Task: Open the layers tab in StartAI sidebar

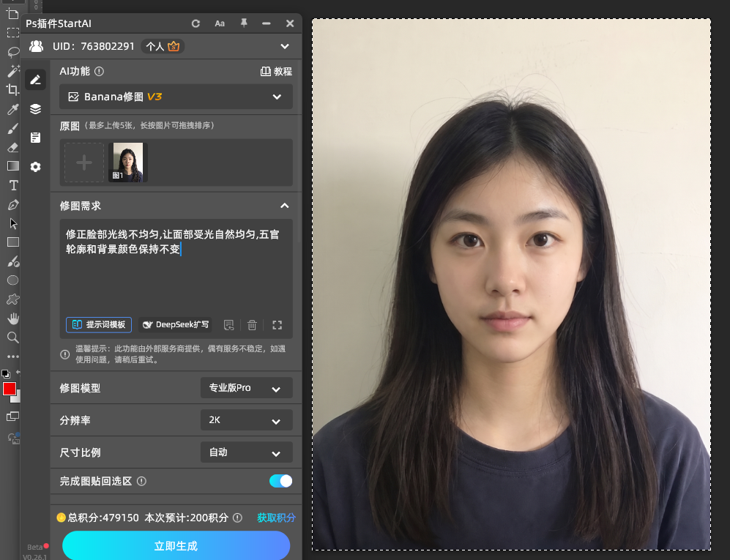Action: pyautogui.click(x=35, y=109)
